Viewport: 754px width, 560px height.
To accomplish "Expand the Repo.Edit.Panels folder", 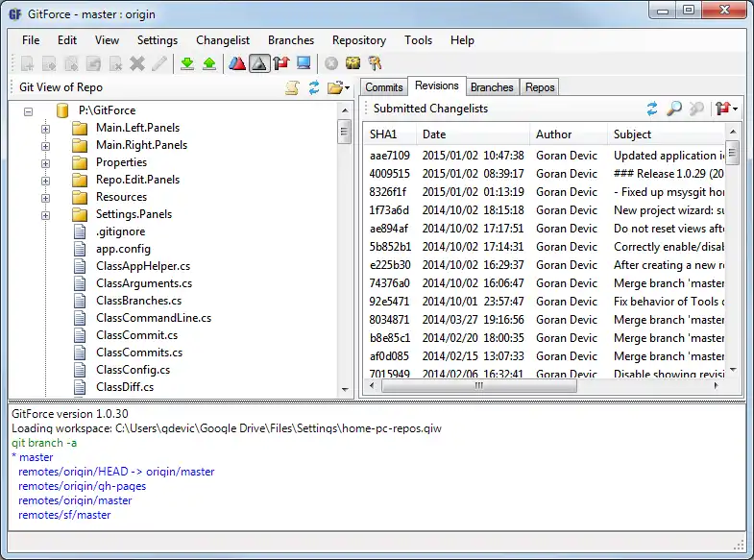I will click(46, 181).
